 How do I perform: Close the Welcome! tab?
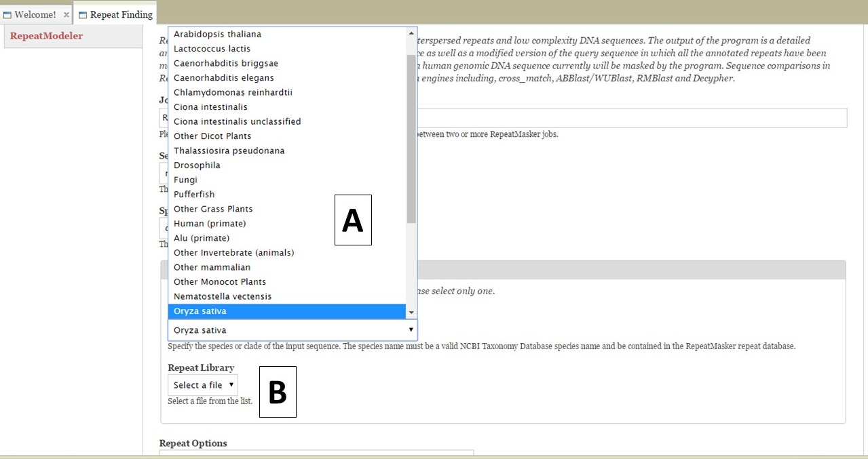pos(66,14)
